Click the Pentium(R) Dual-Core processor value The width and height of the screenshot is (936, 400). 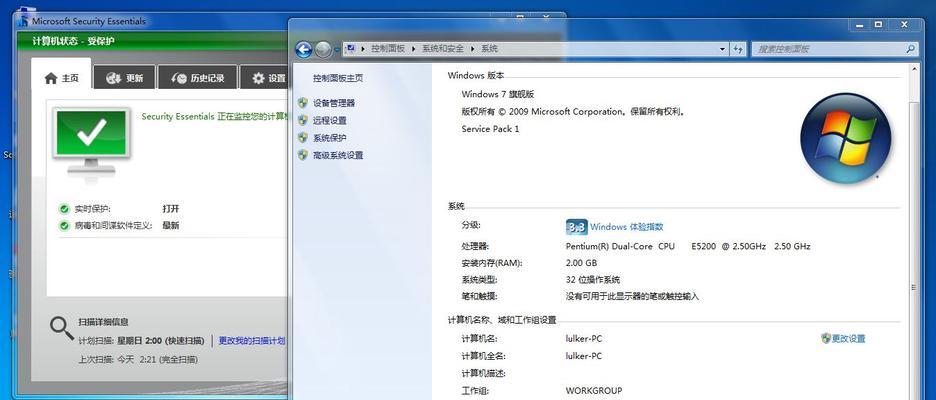(688, 246)
